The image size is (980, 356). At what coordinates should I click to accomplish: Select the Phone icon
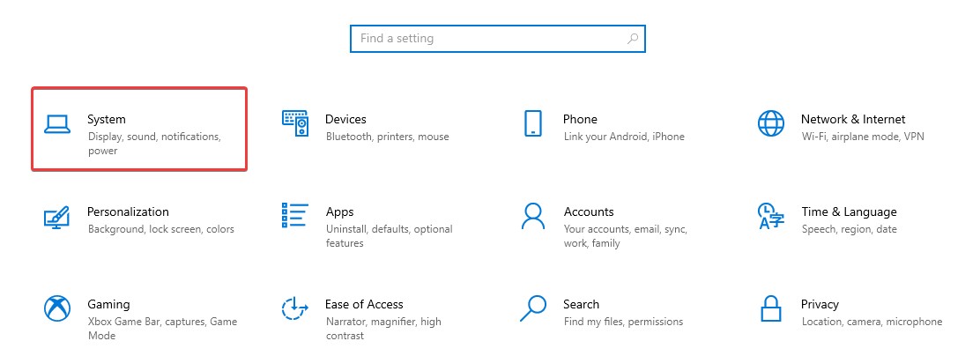pyautogui.click(x=532, y=123)
